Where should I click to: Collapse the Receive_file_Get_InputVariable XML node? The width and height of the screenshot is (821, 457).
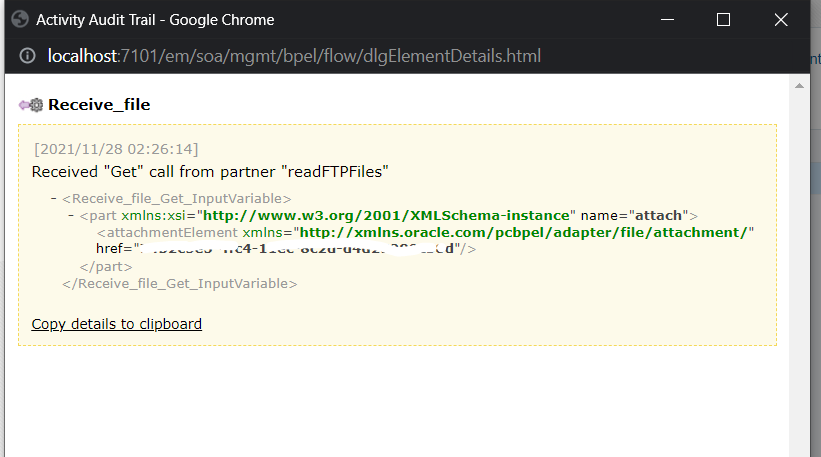pos(53,199)
